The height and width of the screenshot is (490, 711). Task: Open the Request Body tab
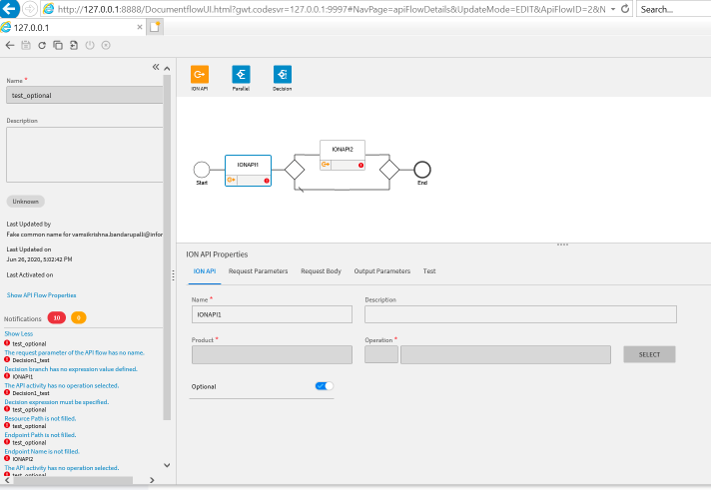(321, 271)
